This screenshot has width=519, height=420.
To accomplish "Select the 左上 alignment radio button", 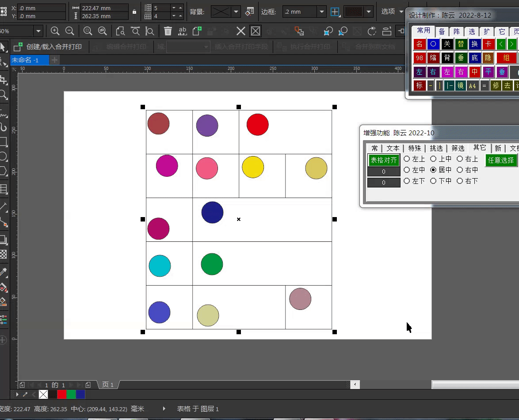I will tap(407, 159).
